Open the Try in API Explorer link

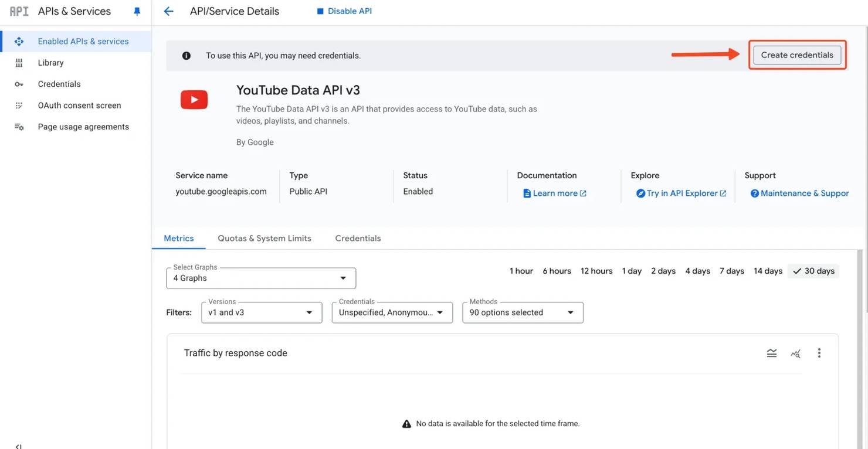tap(681, 193)
